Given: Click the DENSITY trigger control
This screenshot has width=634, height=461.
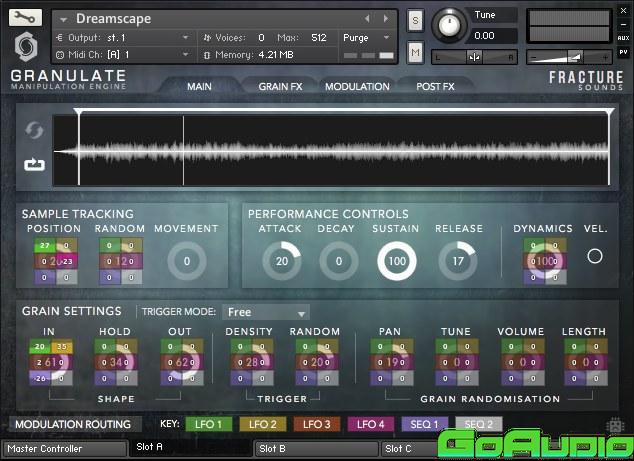Looking at the screenshot, I should [251, 362].
